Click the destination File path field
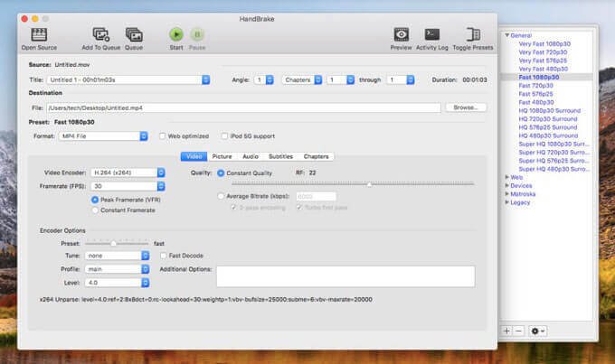Screen dimensions: 615x364 tap(243, 107)
